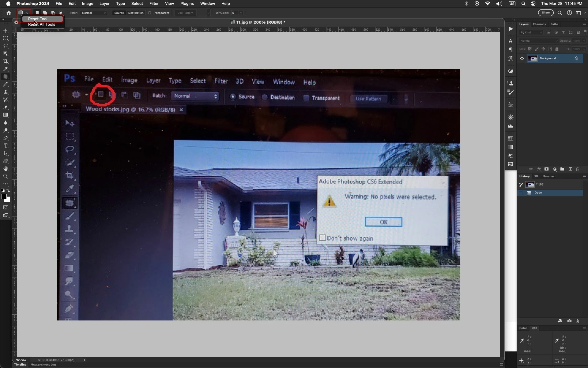Hide the Background layer visibility eye
The height and width of the screenshot is (368, 588).
pyautogui.click(x=522, y=58)
